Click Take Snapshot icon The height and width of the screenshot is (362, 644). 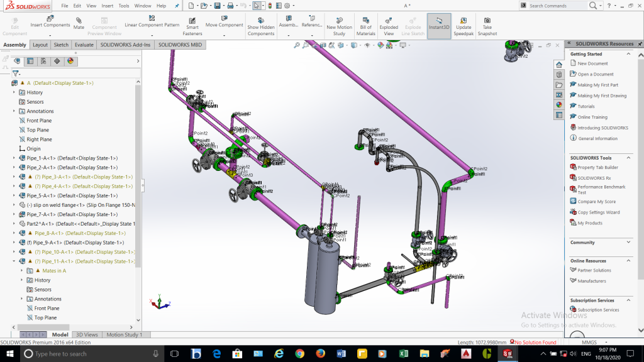pyautogui.click(x=487, y=20)
